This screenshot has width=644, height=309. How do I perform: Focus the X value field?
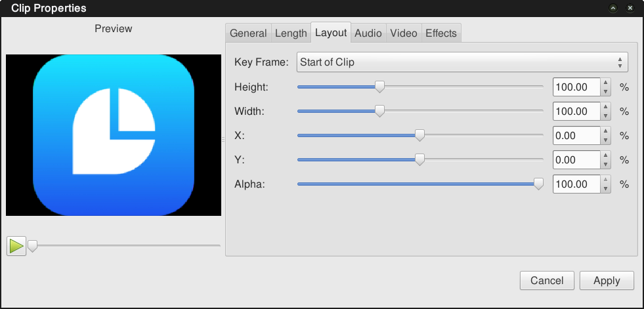point(576,135)
